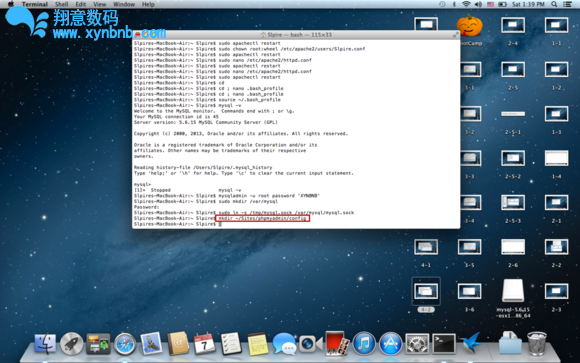Open FaceTime camera icon in Dock

coord(310,344)
